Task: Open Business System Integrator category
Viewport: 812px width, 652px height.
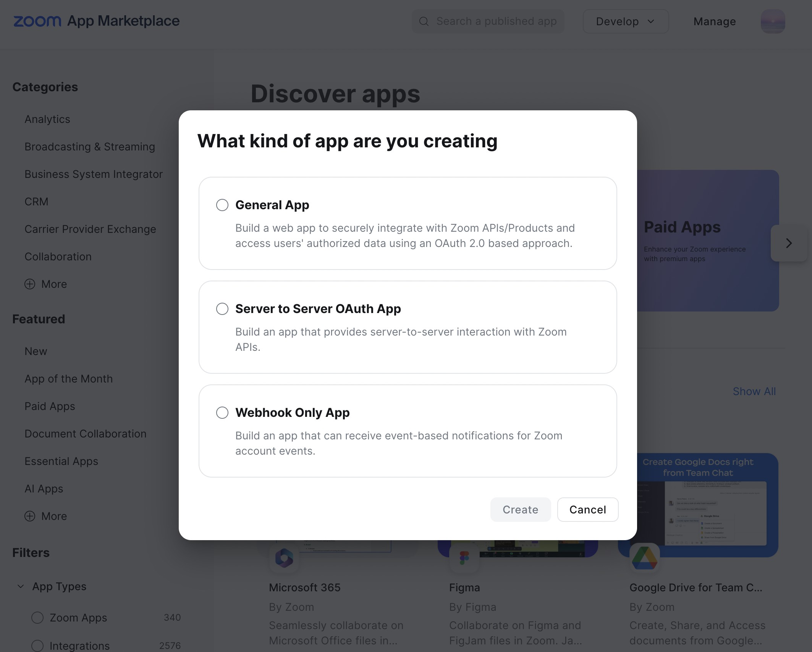Action: 94,174
